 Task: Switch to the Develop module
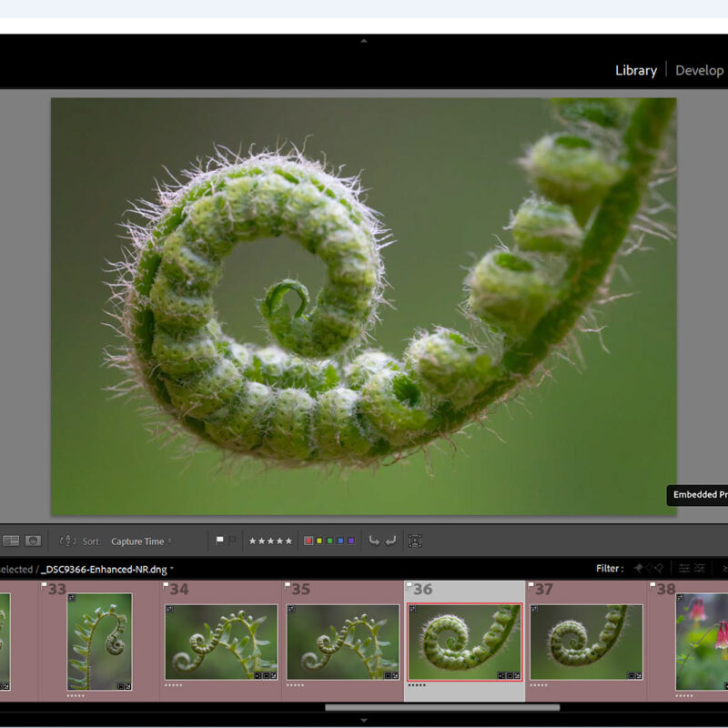pyautogui.click(x=701, y=70)
